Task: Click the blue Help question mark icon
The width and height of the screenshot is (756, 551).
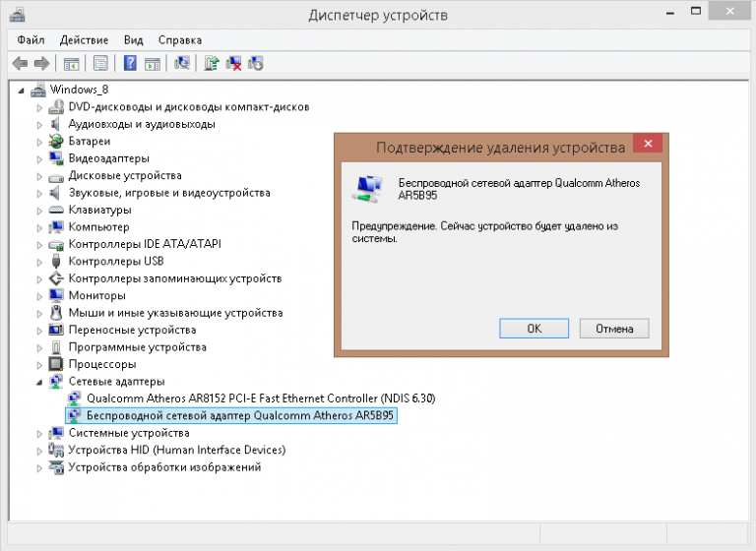Action: tap(129, 64)
